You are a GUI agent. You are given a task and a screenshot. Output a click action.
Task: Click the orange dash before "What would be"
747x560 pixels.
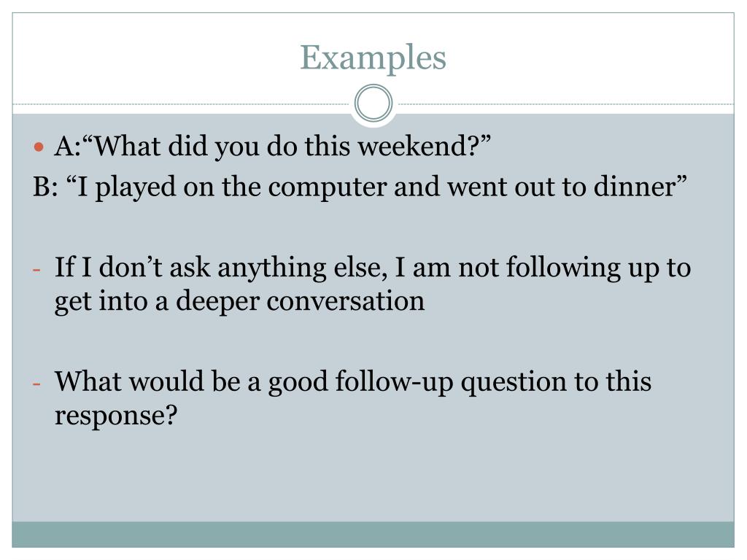pos(36,384)
